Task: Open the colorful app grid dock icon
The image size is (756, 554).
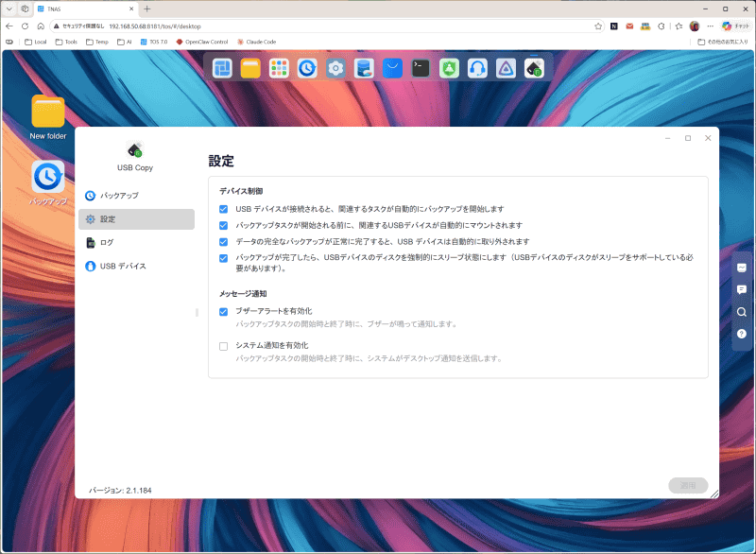Action: (279, 68)
